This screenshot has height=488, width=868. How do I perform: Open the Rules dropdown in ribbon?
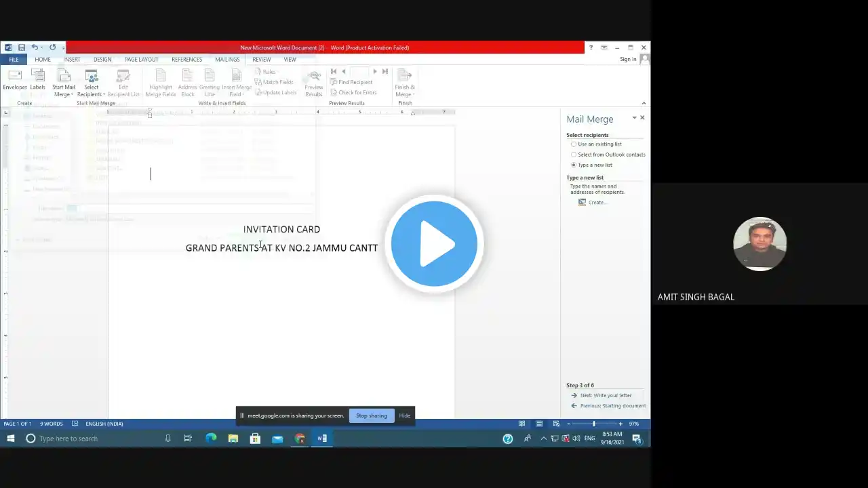point(266,72)
